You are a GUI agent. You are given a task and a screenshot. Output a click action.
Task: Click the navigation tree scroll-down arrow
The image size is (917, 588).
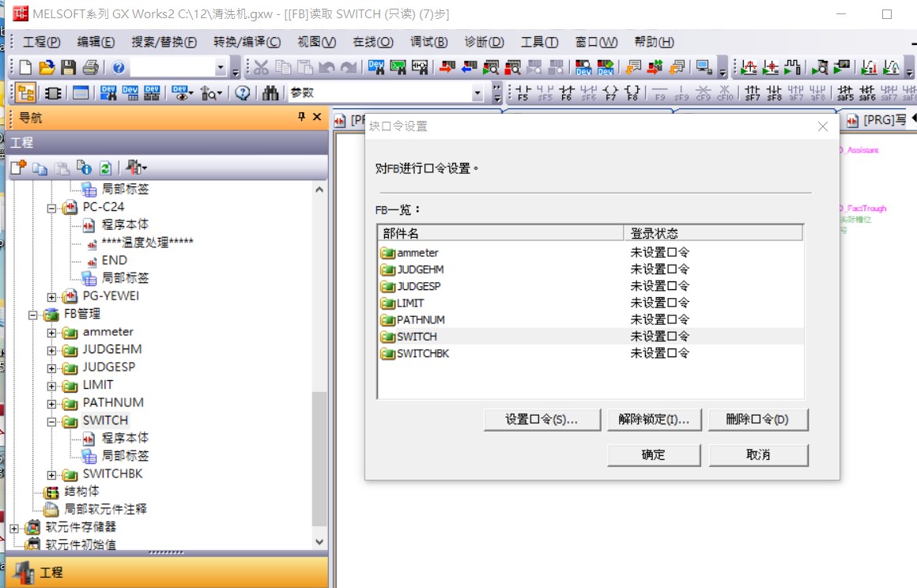coord(319,541)
